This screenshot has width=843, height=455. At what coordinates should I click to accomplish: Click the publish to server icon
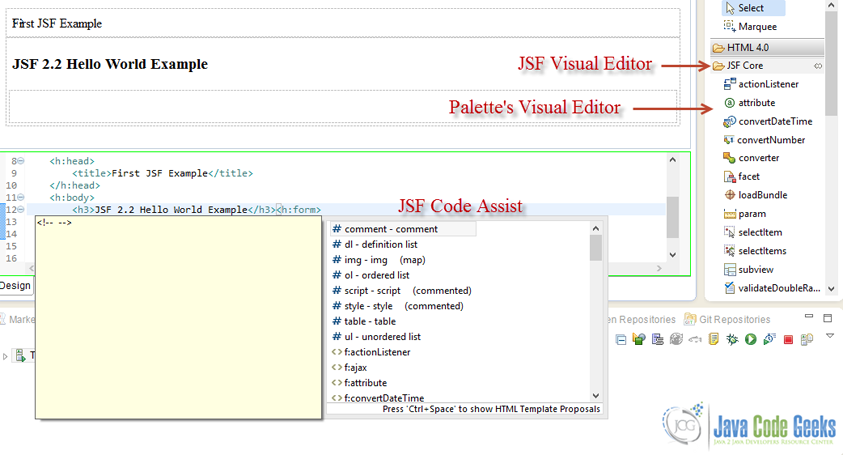(807, 339)
